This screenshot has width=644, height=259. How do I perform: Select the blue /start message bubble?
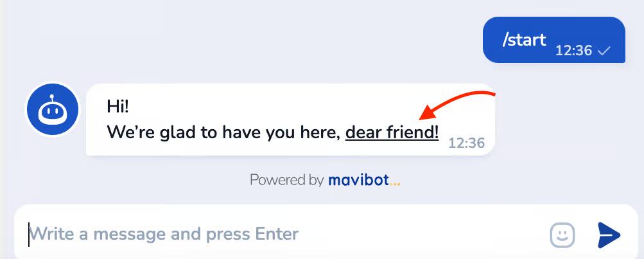pos(553,40)
